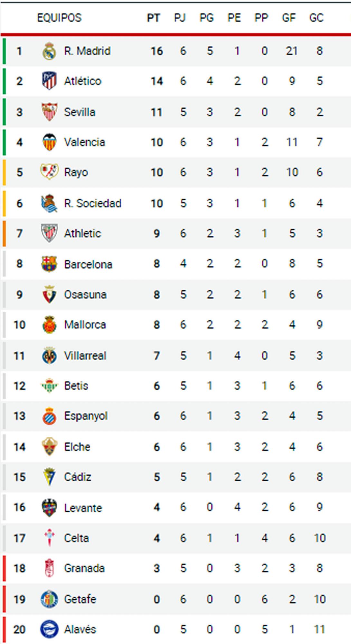Screen dimensions: 351x644
Task: Click the Rayo team name
Action: (x=76, y=172)
